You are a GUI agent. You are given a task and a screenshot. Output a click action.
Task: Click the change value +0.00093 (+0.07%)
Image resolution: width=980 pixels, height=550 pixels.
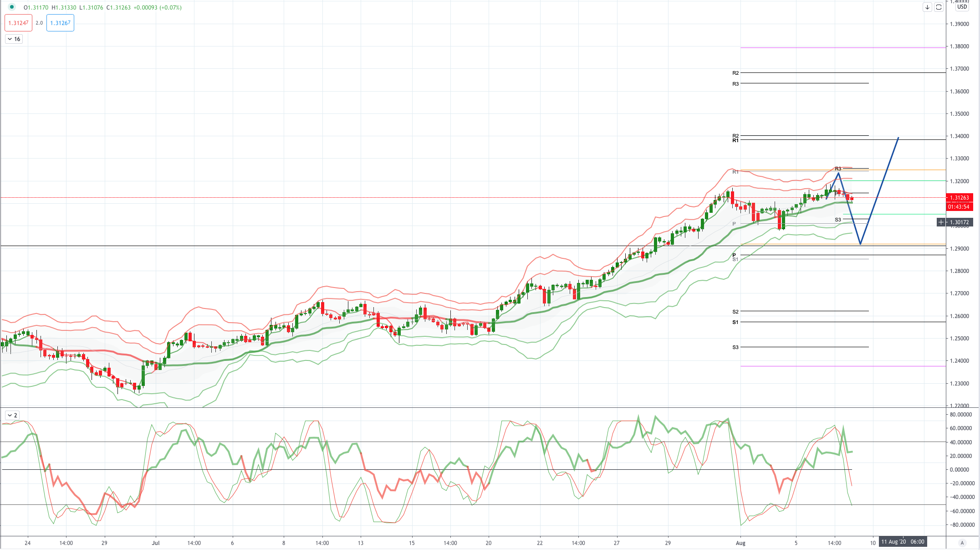tap(158, 8)
